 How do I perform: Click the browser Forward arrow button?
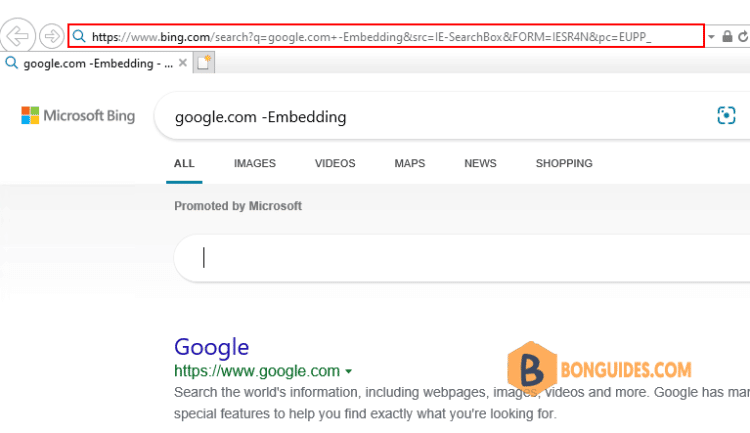click(51, 36)
